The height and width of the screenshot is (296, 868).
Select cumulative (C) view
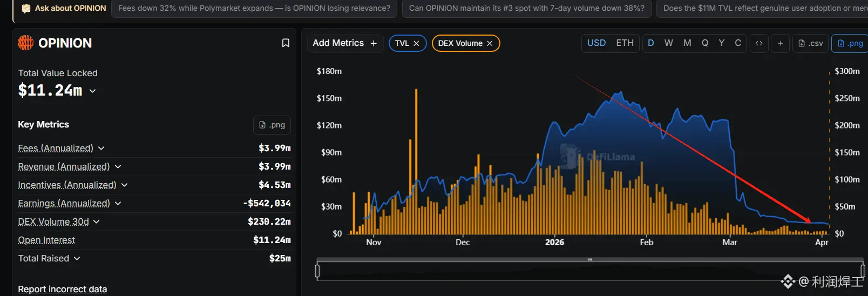pyautogui.click(x=738, y=43)
